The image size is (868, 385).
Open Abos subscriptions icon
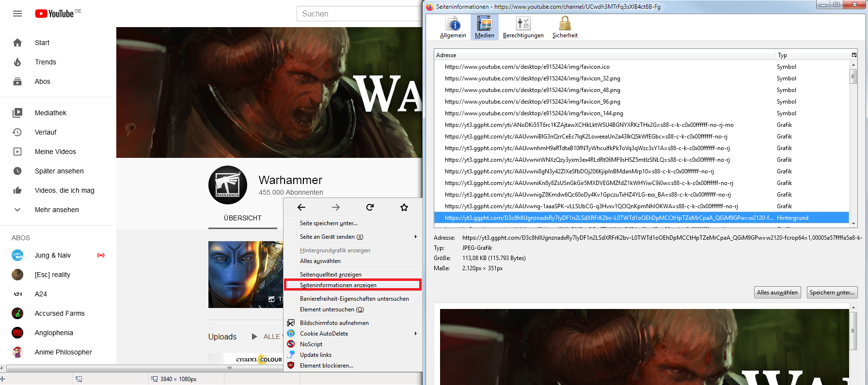coord(17,81)
